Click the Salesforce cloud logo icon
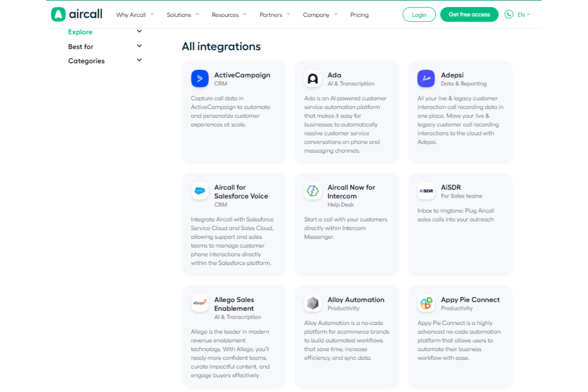The height and width of the screenshot is (392, 588). point(200,191)
